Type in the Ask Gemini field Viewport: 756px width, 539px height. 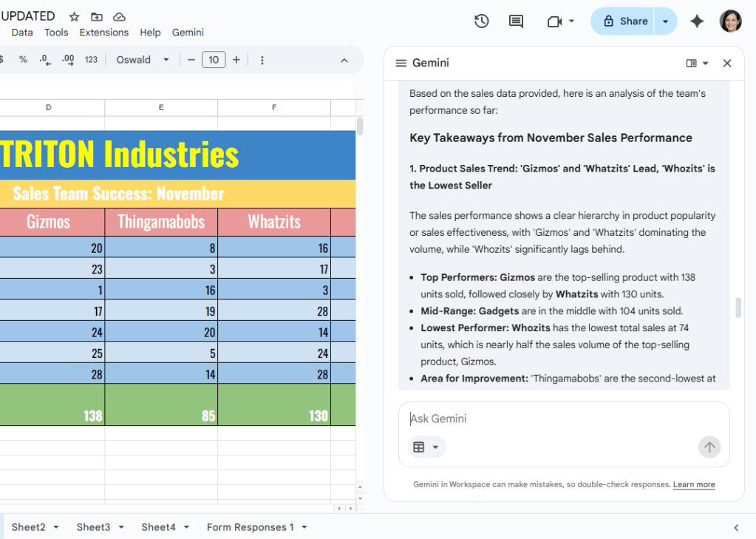(554, 418)
